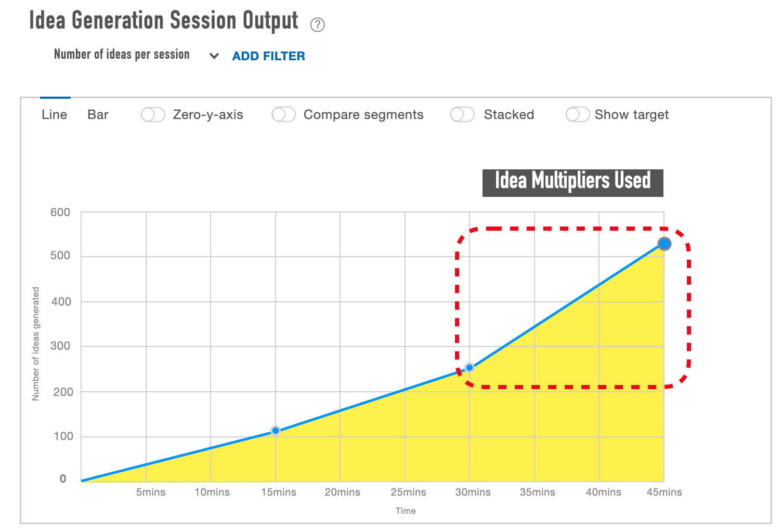Click the Time axis title
Viewport: 782px width, 532px height.
click(406, 511)
